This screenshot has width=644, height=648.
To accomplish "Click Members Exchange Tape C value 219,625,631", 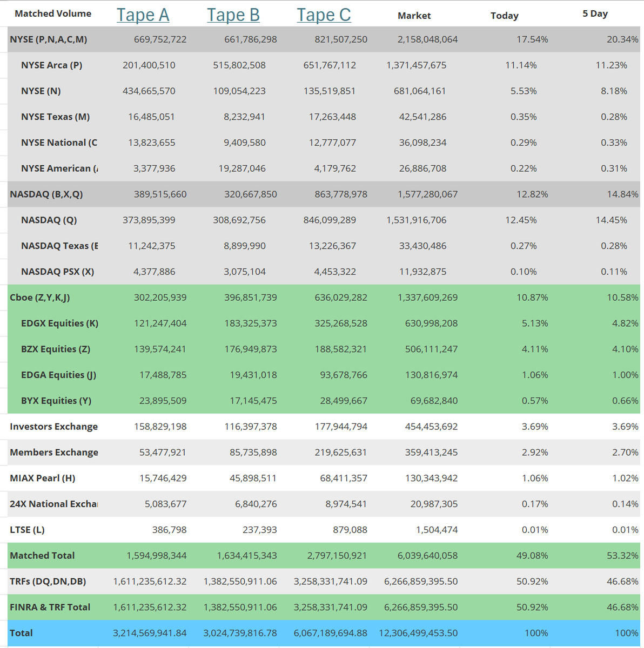I will [340, 453].
